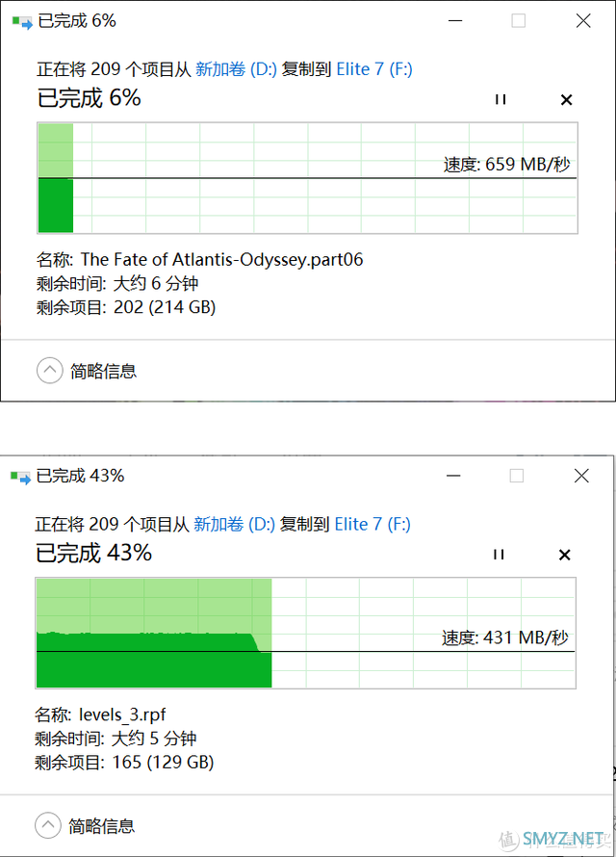Open destination Elite 7 (F:) in bottom dialog

[x=372, y=524]
